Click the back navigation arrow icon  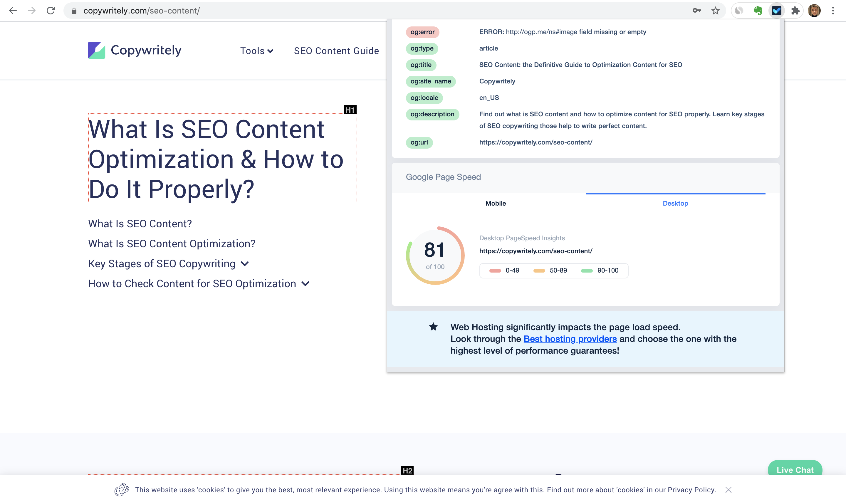point(12,10)
